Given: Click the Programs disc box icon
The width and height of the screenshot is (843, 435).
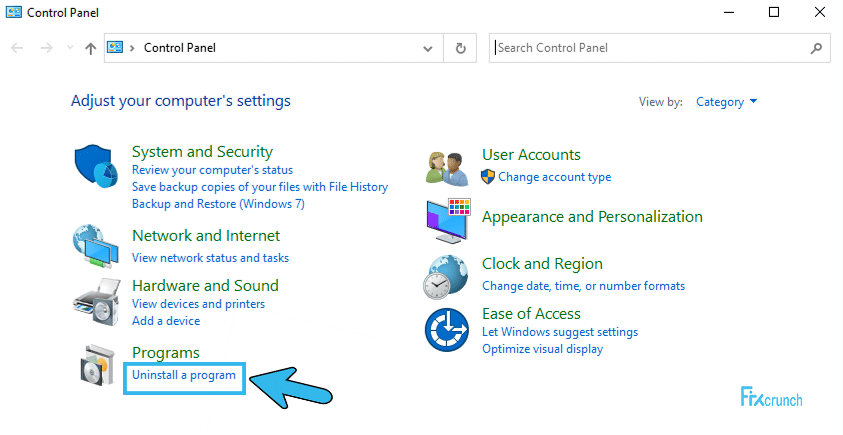Looking at the screenshot, I should pyautogui.click(x=98, y=365).
